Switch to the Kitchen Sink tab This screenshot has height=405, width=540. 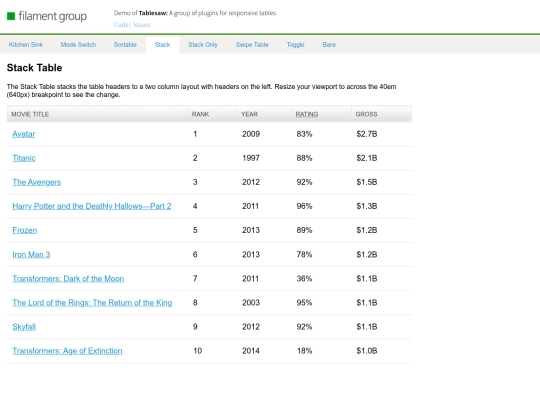(26, 44)
